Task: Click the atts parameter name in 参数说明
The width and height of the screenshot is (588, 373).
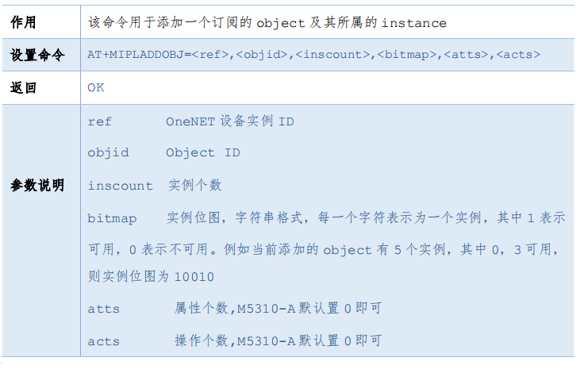Action: (103, 310)
